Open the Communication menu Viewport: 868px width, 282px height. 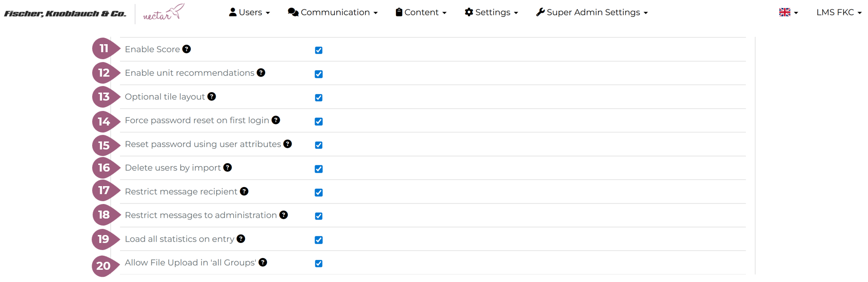tap(332, 13)
